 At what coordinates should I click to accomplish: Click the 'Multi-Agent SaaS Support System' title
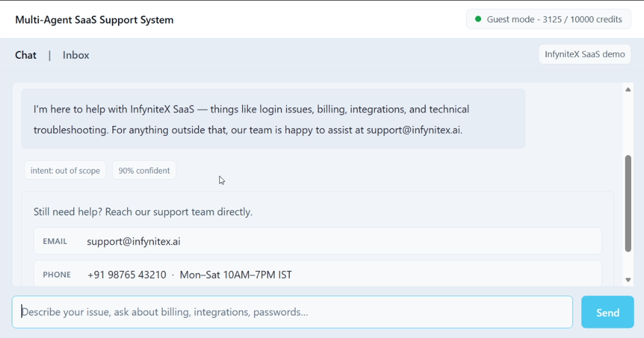pos(94,20)
